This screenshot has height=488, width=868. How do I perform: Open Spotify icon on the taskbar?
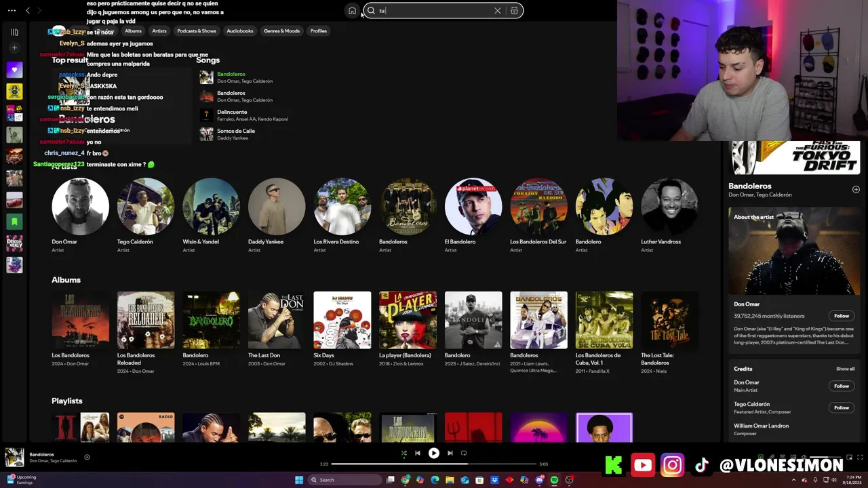tap(554, 480)
